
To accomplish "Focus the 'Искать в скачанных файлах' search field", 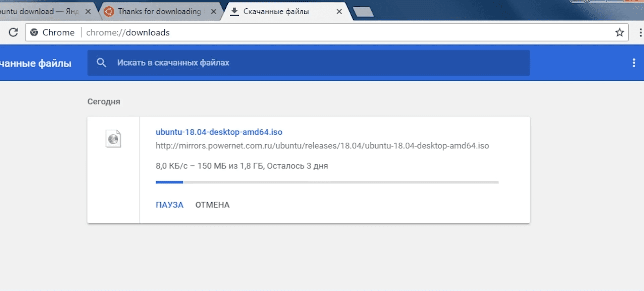I will (x=309, y=63).
